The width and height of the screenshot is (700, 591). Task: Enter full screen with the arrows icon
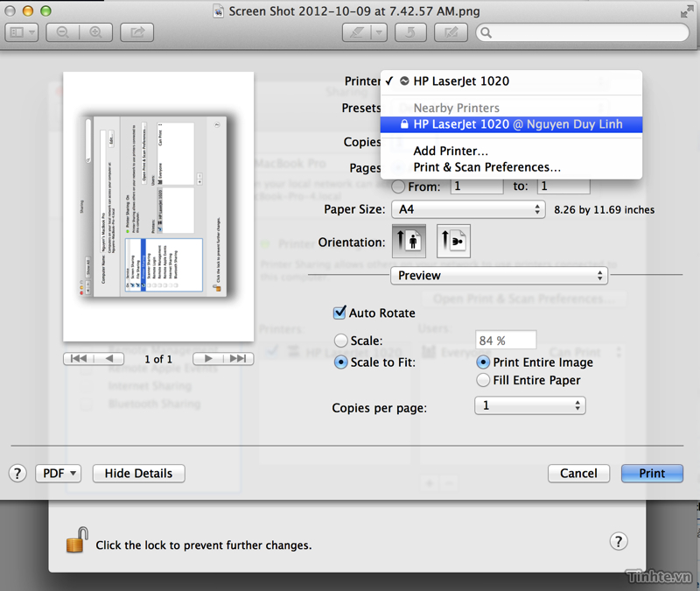(x=686, y=11)
